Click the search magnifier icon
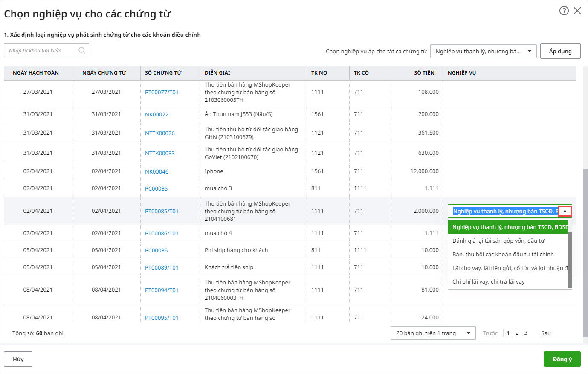The image size is (588, 374). pos(82,50)
